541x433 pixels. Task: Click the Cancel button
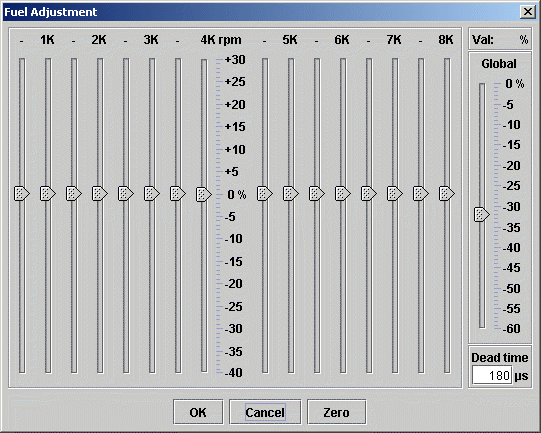[265, 412]
